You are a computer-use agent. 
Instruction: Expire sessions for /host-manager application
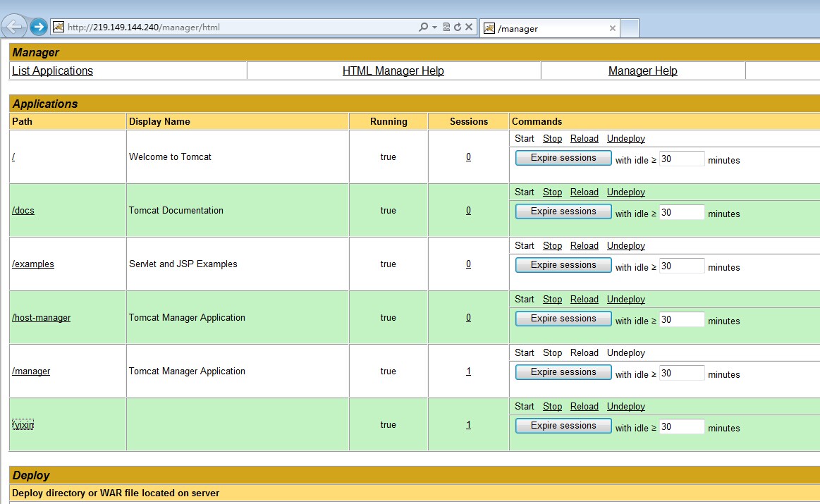(563, 319)
